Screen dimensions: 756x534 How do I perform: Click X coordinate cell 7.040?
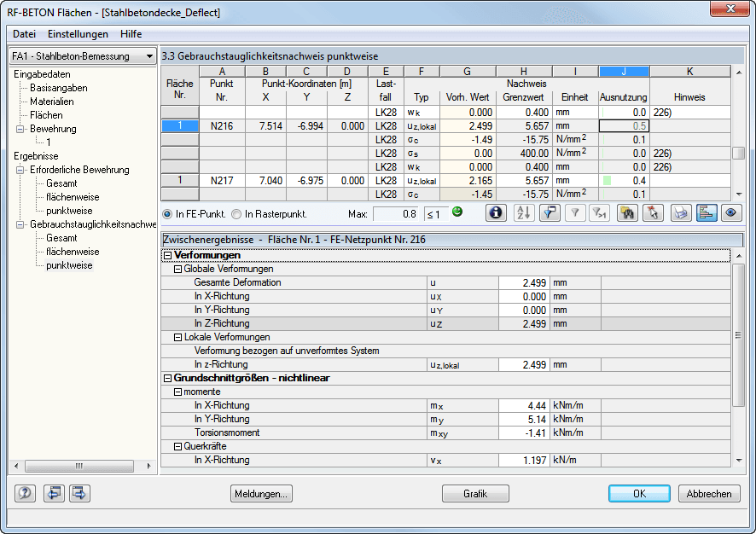(x=265, y=181)
